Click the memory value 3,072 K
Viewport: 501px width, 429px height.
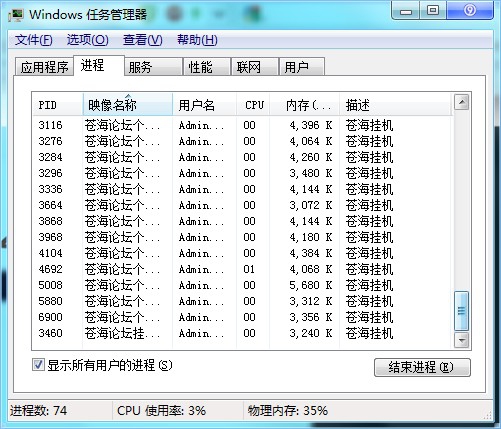click(x=311, y=205)
